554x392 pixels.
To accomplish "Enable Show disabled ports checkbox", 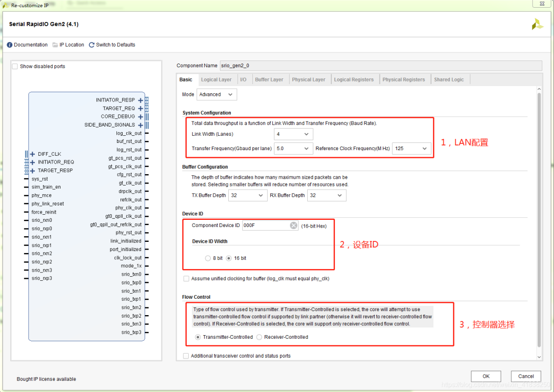I will (15, 67).
